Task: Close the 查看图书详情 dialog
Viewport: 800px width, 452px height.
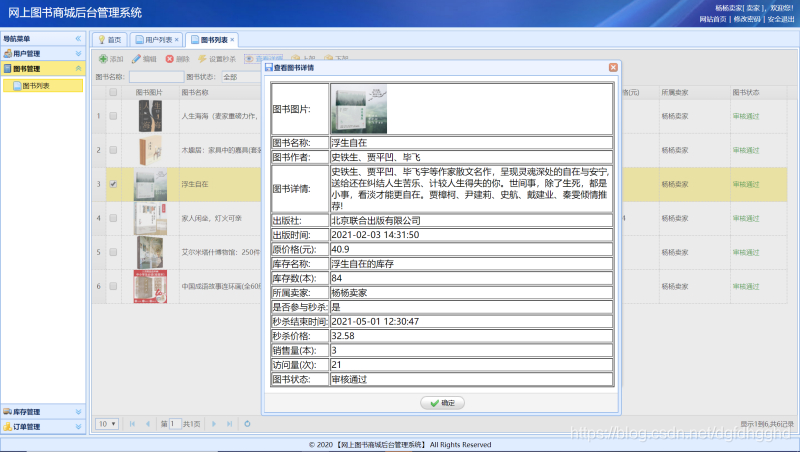Action: point(613,67)
